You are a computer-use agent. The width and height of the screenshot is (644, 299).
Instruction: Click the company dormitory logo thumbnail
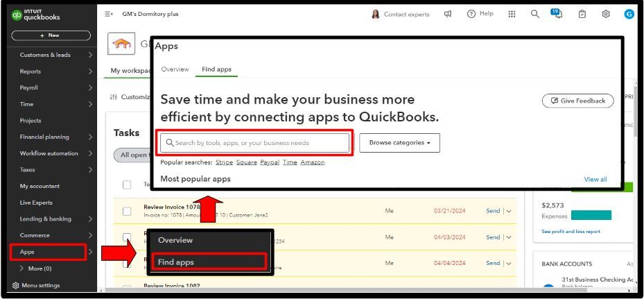pyautogui.click(x=121, y=44)
